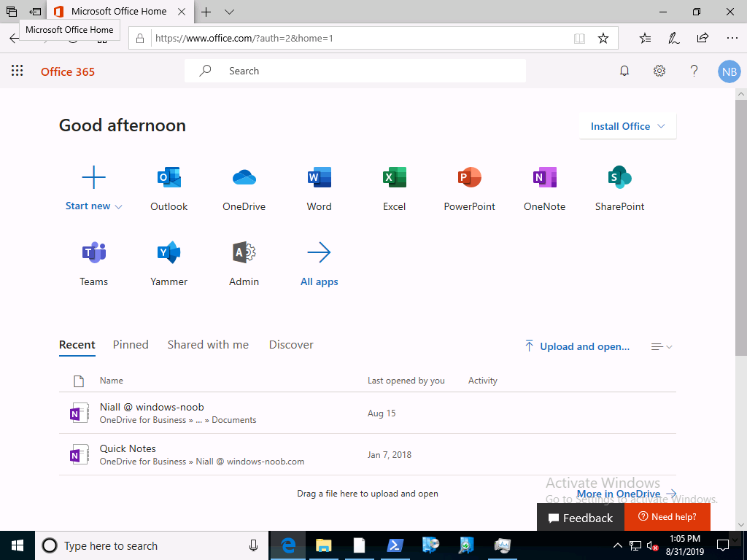747x560 pixels.
Task: Open the notifications bell
Action: click(624, 71)
